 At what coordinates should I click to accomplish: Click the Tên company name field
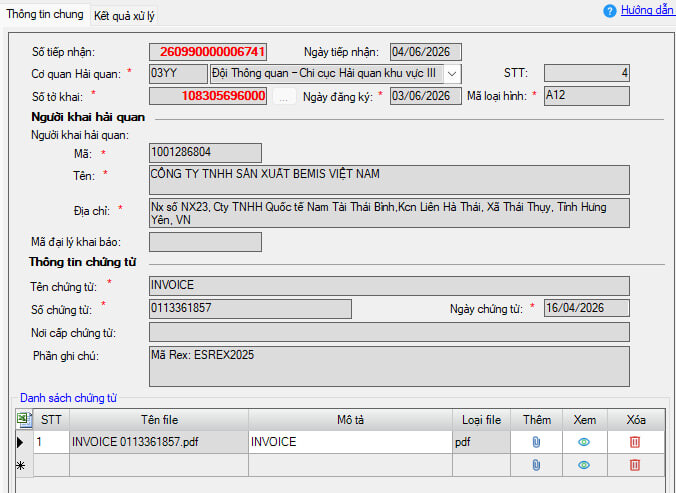point(389,180)
